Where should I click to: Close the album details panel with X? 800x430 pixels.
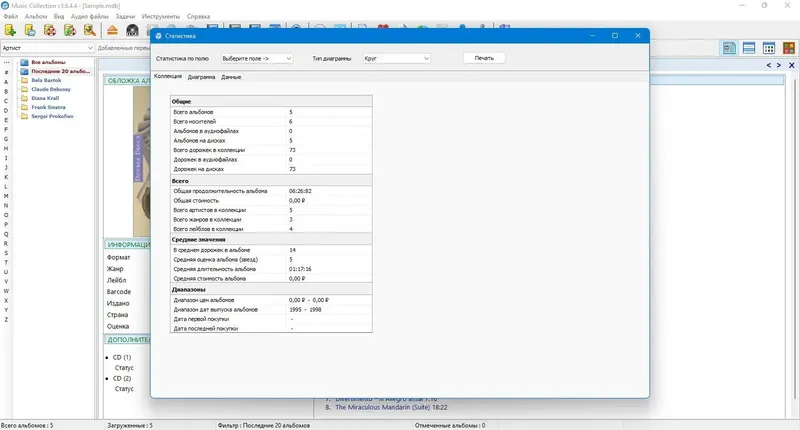coord(791,65)
